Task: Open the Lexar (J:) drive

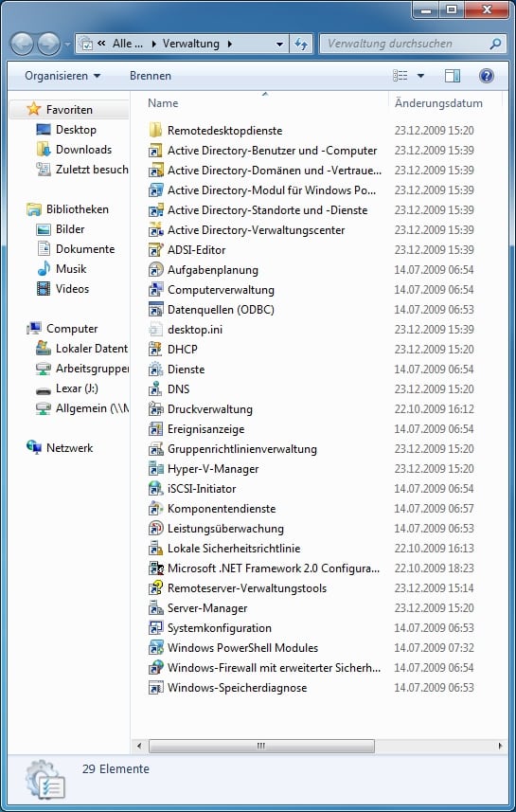Action: click(x=77, y=388)
